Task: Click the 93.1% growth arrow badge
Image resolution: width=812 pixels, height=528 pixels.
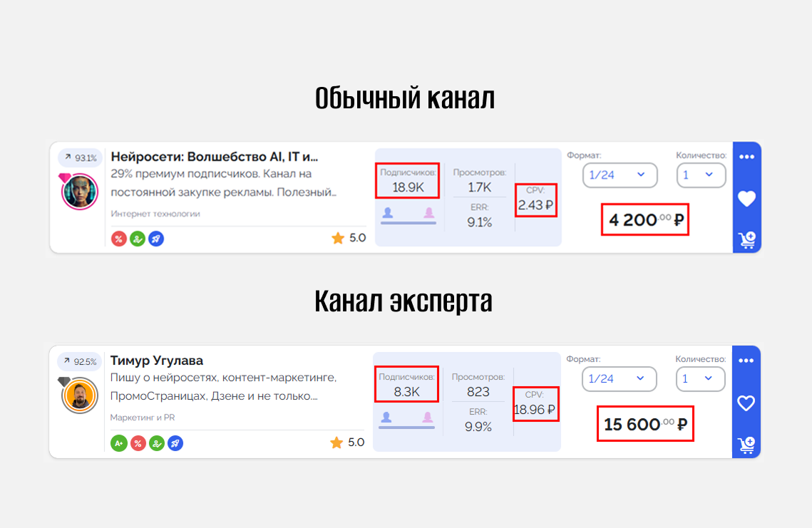Action: pos(80,158)
